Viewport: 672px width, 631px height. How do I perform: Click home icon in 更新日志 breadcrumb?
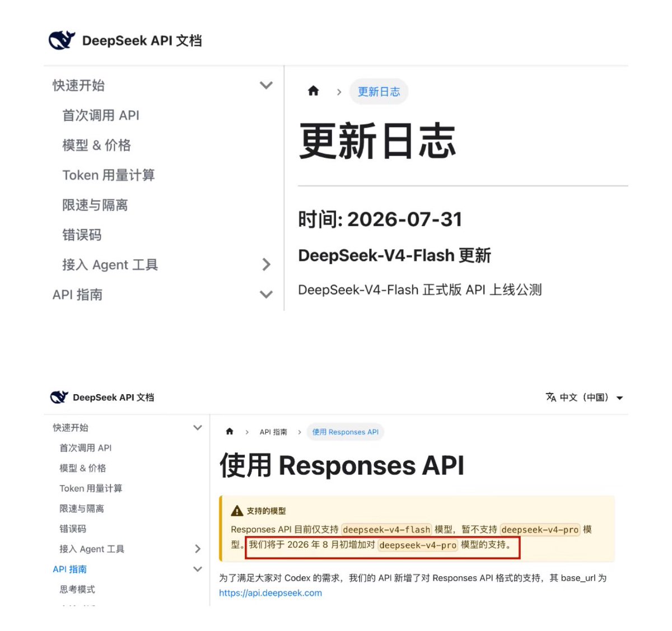pyautogui.click(x=314, y=91)
